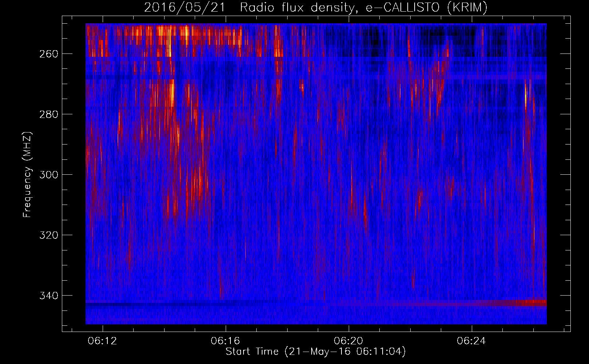Screen dimensions: 589x364
Task: Click the 06:24 time tick label
Action: click(x=472, y=341)
